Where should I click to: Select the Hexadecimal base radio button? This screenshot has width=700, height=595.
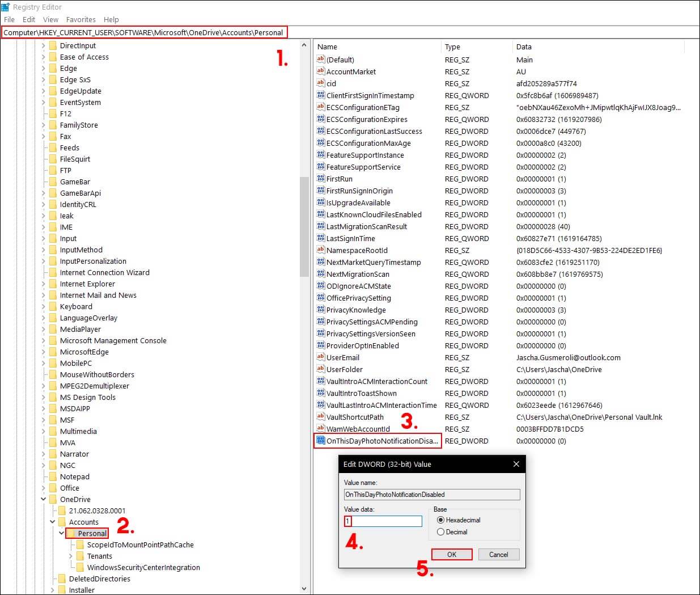click(x=440, y=520)
